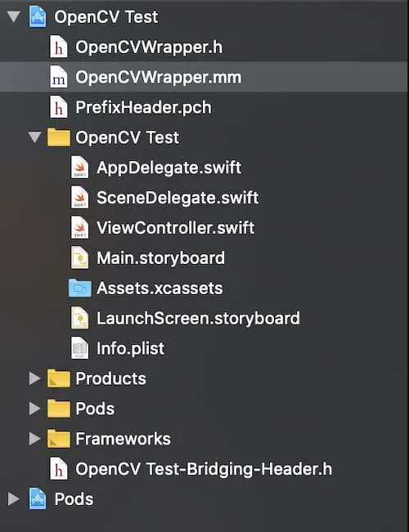Select the Pods project label at bottom
The width and height of the screenshot is (409, 532).
[x=74, y=499]
